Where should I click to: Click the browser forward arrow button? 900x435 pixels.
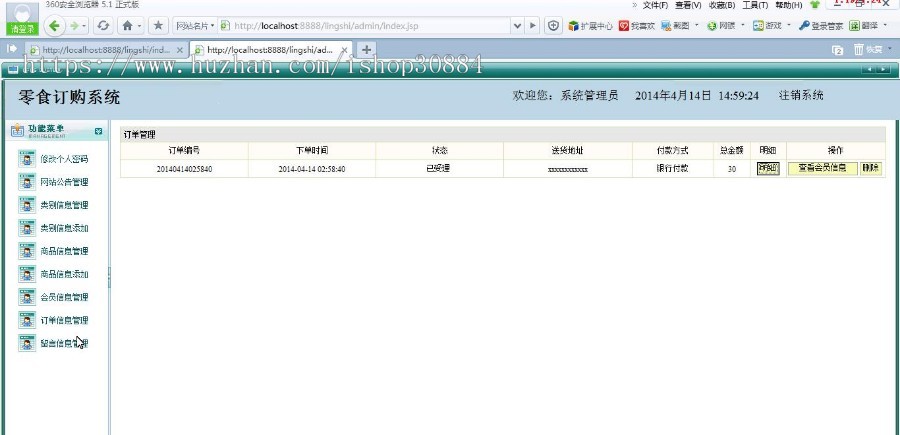pos(74,25)
